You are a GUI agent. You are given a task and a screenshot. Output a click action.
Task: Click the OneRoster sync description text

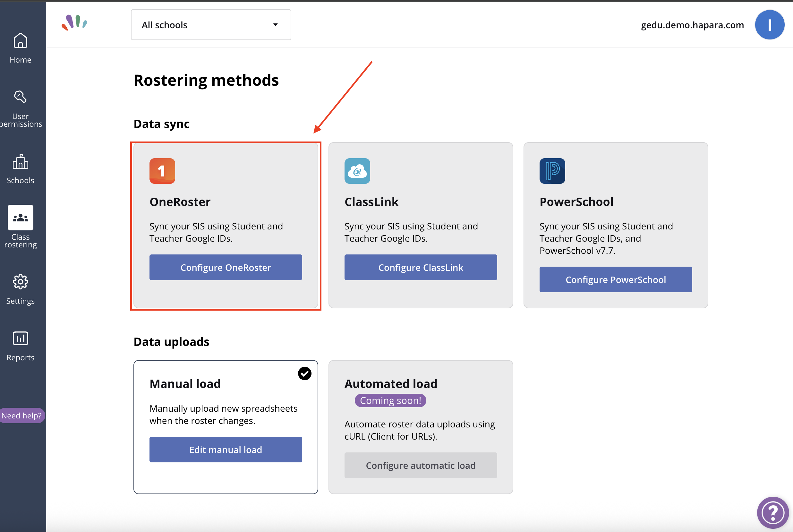pos(216,232)
